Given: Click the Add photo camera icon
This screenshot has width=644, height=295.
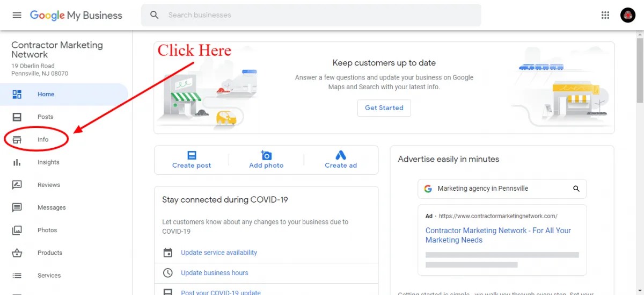Looking at the screenshot, I should click(x=266, y=155).
